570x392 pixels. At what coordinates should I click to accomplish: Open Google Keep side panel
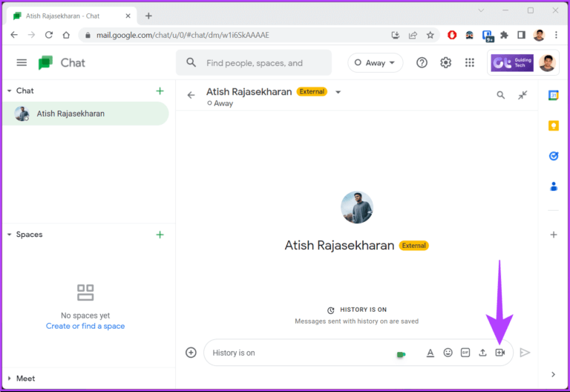point(553,125)
